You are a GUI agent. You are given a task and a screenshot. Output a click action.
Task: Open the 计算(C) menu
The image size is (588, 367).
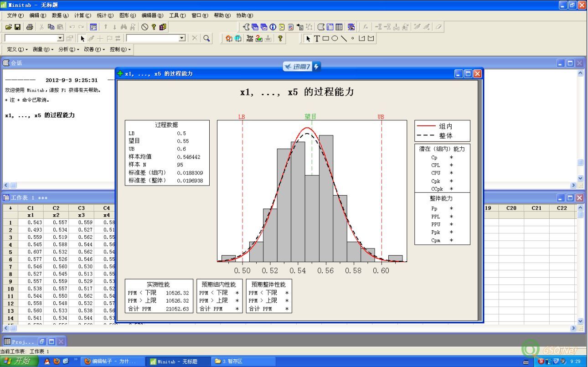pyautogui.click(x=83, y=15)
